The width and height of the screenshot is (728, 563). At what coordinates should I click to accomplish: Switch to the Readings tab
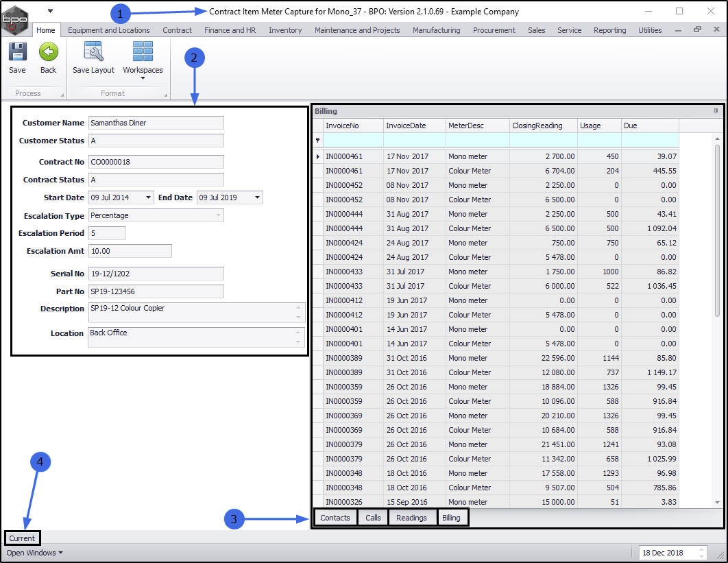411,518
